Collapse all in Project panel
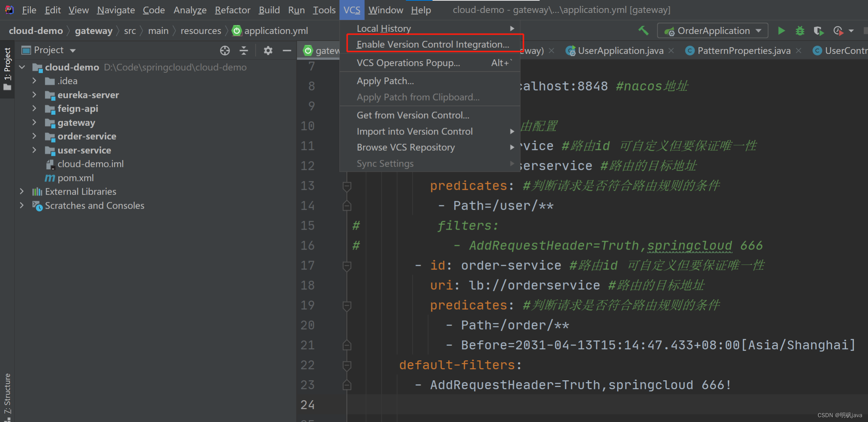This screenshot has width=868, height=422. pos(244,51)
